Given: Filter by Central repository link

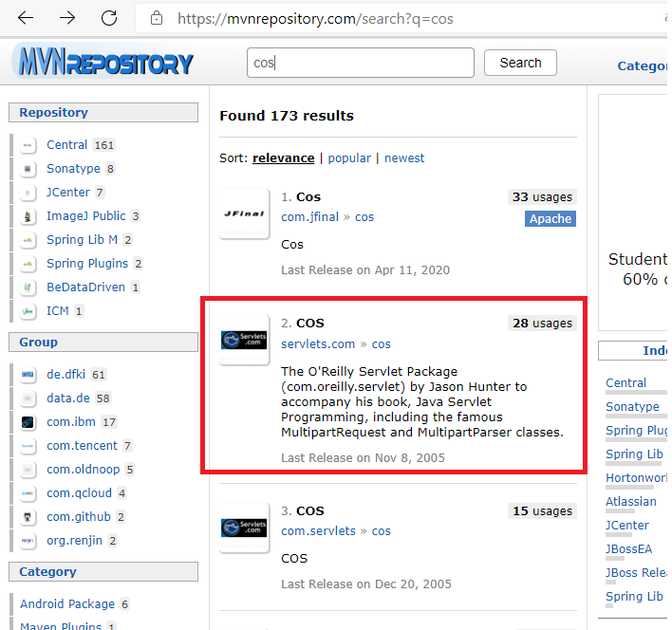Looking at the screenshot, I should 66,145.
